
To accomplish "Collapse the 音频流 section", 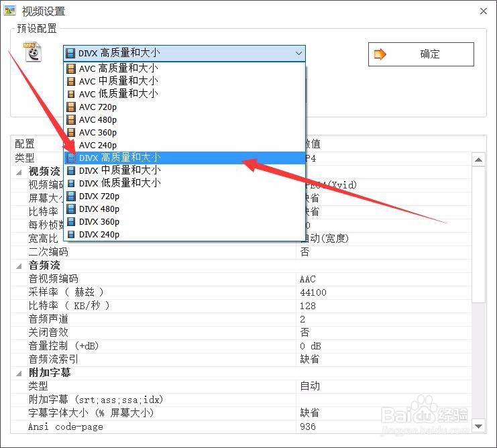I will point(19,266).
